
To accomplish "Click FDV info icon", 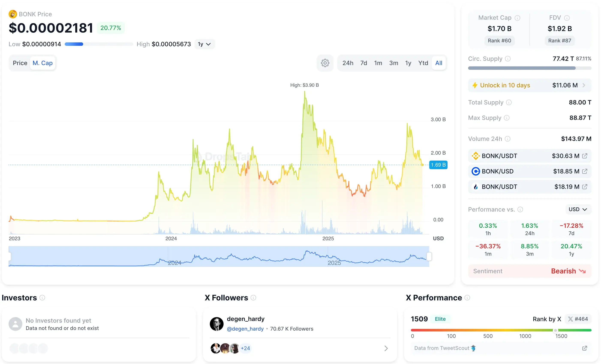I will point(567,18).
